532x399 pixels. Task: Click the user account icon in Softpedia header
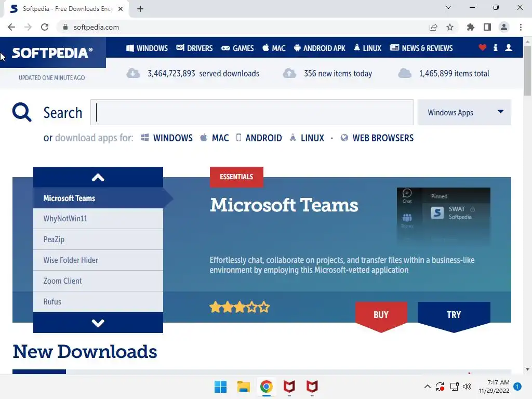pos(508,48)
